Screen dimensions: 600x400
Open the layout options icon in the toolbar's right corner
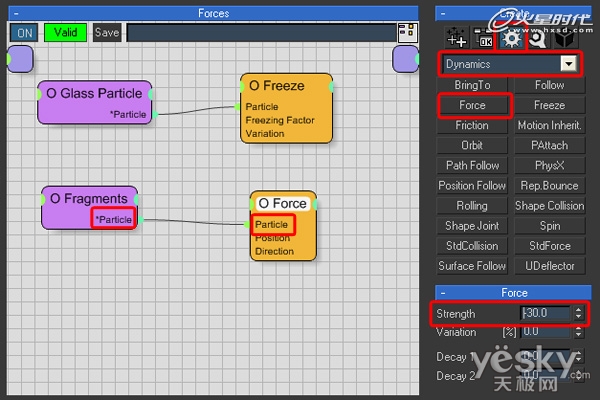point(408,33)
